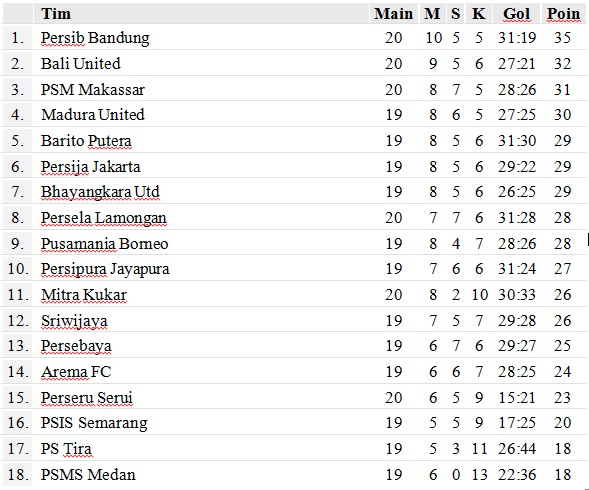Select PS Tira goal record 26:44
The height and width of the screenshot is (490, 589).
[517, 449]
